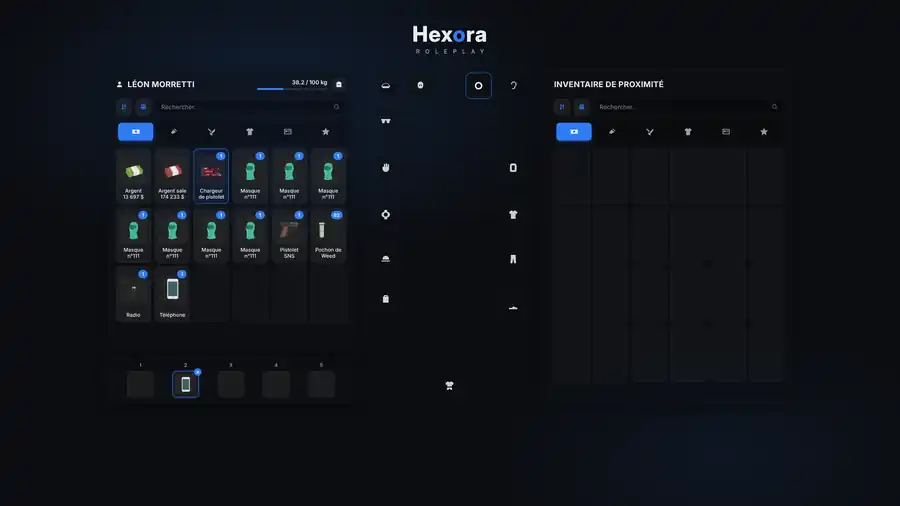The width and height of the screenshot is (900, 506).
Task: Select the backpack slot icon
Action: click(x=386, y=299)
